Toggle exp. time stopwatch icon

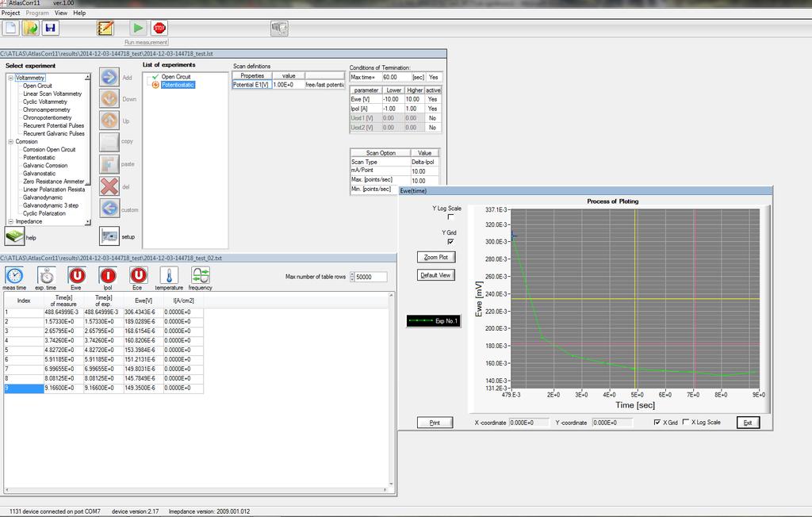click(46, 275)
